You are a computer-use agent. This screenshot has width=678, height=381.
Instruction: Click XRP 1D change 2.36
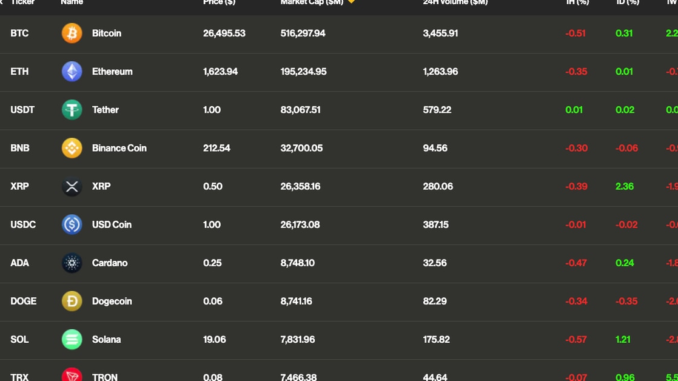pos(624,186)
